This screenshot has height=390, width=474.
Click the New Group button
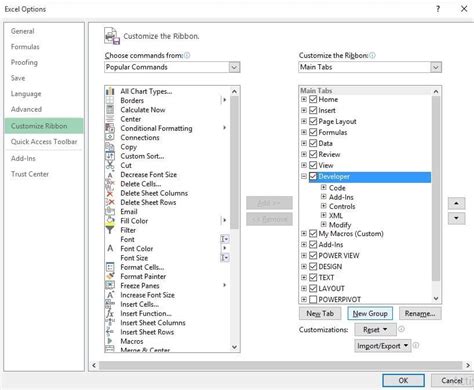coord(370,314)
